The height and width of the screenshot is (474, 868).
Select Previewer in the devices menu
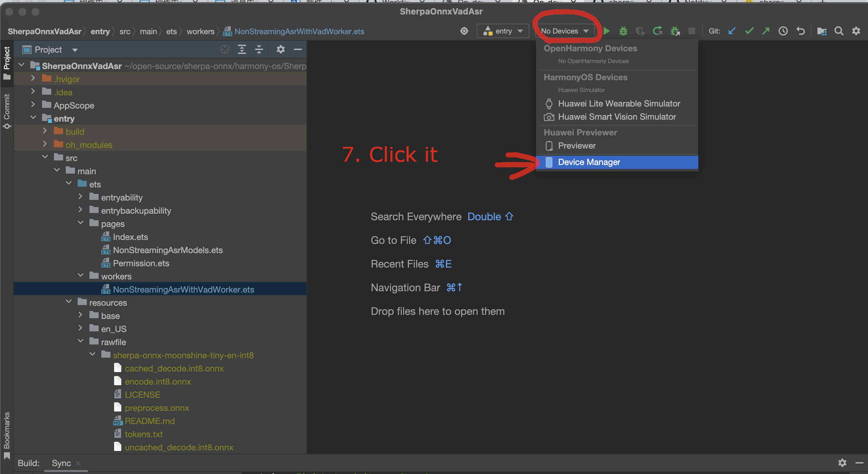tap(617, 146)
